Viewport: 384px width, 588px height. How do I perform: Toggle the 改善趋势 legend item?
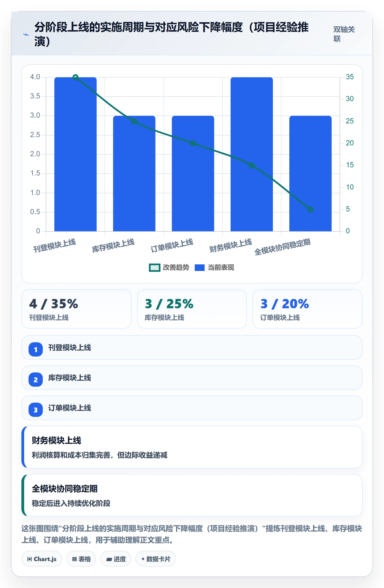pos(169,267)
